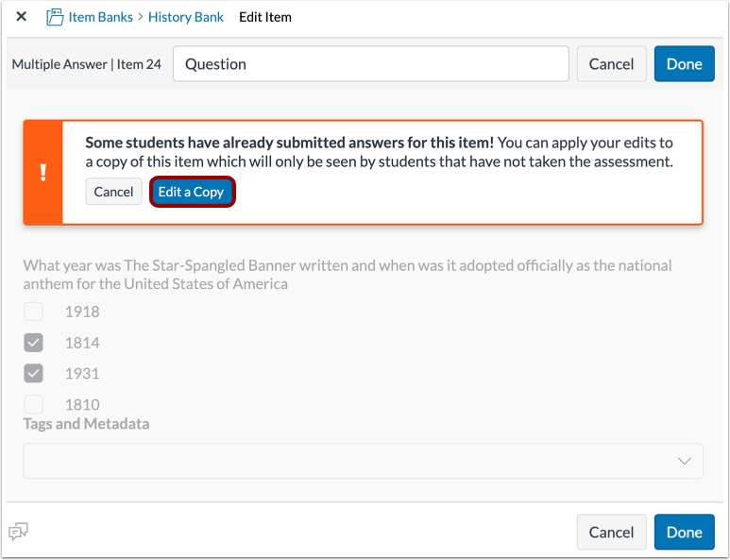The height and width of the screenshot is (560, 730).
Task: Focus the Question title input field
Action: pyautogui.click(x=370, y=64)
